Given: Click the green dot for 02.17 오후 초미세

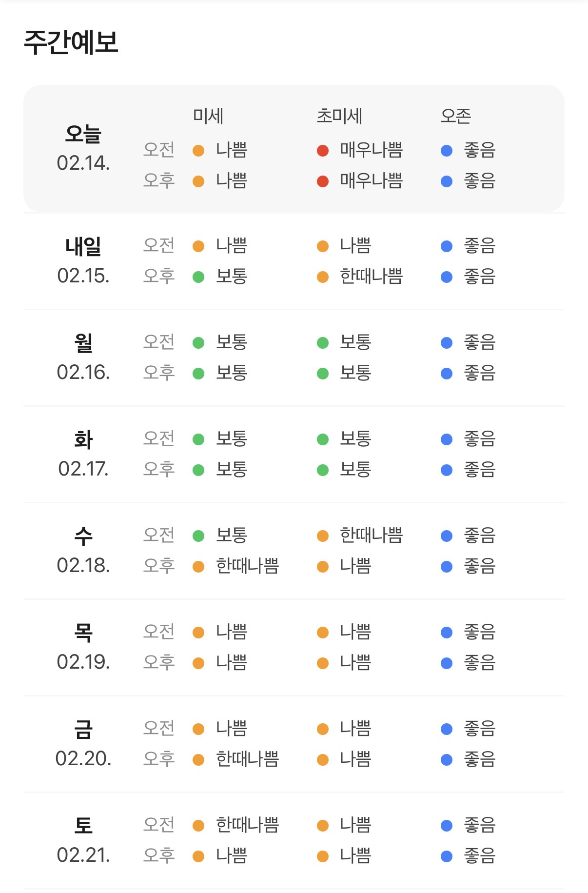Looking at the screenshot, I should coord(322,470).
